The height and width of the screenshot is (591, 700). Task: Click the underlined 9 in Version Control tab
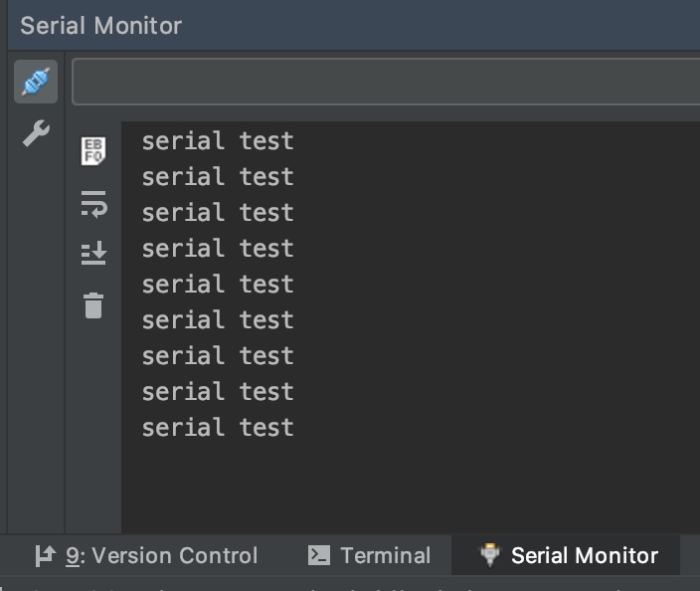click(72, 556)
